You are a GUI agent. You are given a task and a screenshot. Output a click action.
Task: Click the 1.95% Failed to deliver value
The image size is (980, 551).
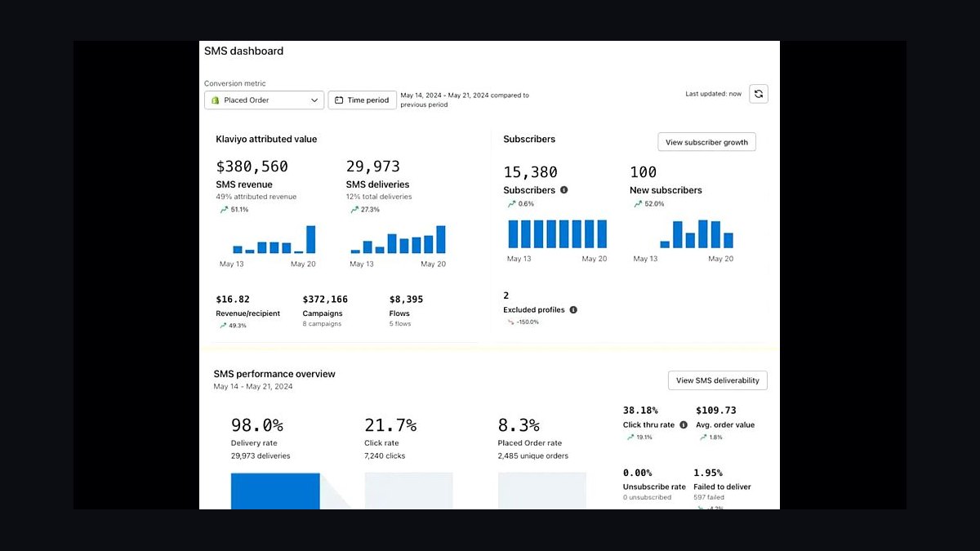[x=708, y=473]
